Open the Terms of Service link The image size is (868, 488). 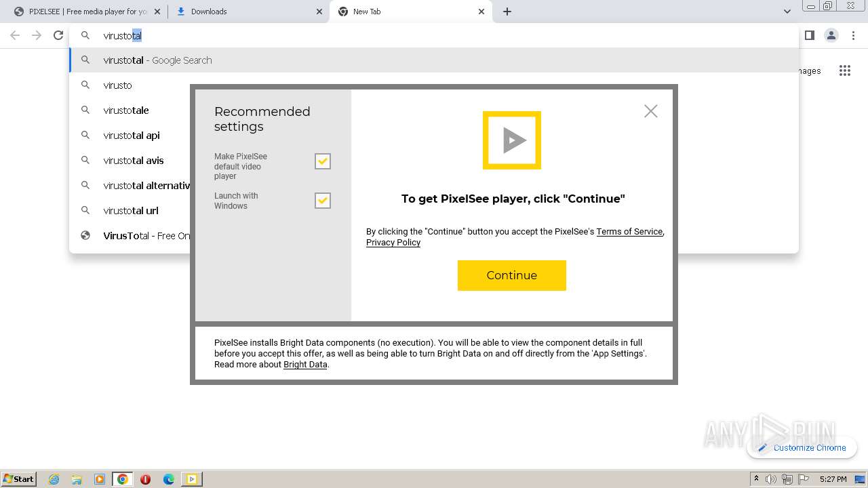coord(629,232)
